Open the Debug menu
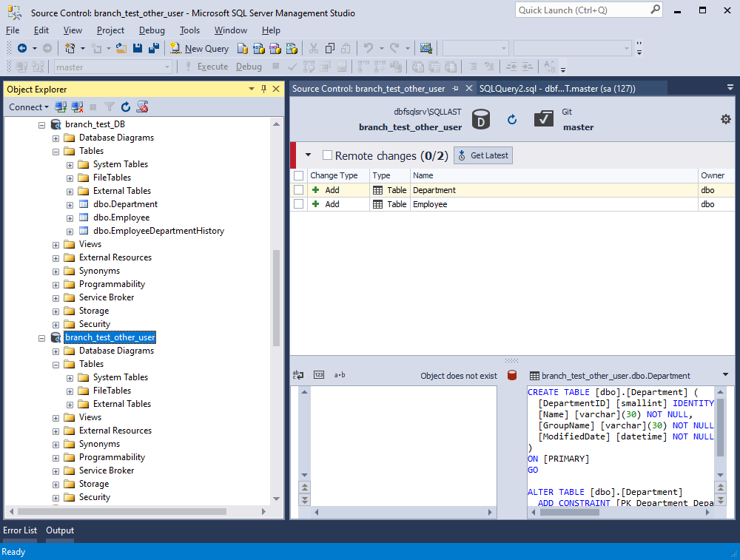This screenshot has height=560, width=740. point(152,30)
